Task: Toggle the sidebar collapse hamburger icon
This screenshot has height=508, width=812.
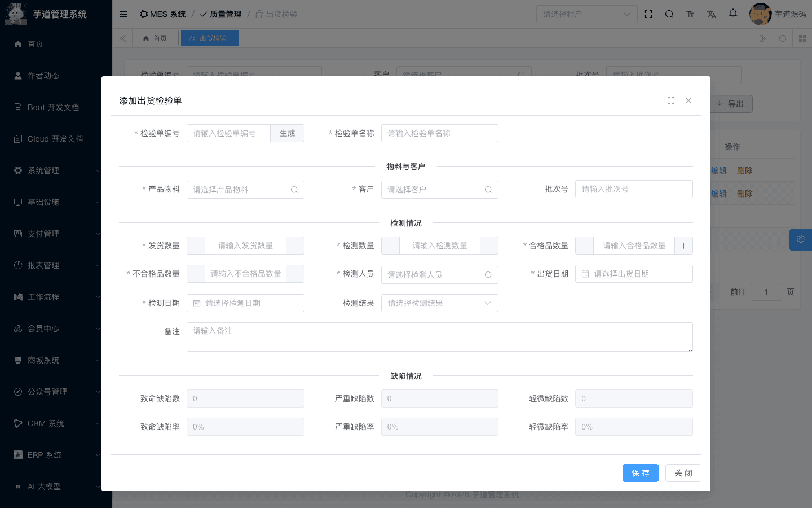Action: (123, 14)
